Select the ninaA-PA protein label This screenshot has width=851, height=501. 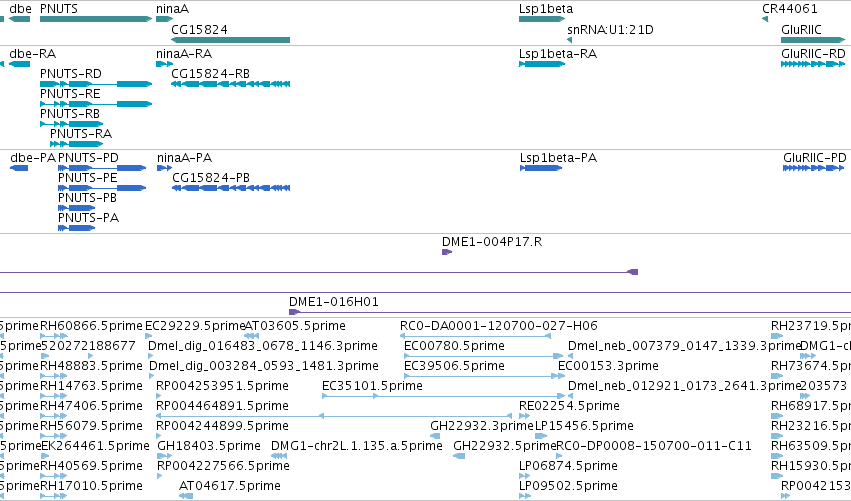coord(185,158)
